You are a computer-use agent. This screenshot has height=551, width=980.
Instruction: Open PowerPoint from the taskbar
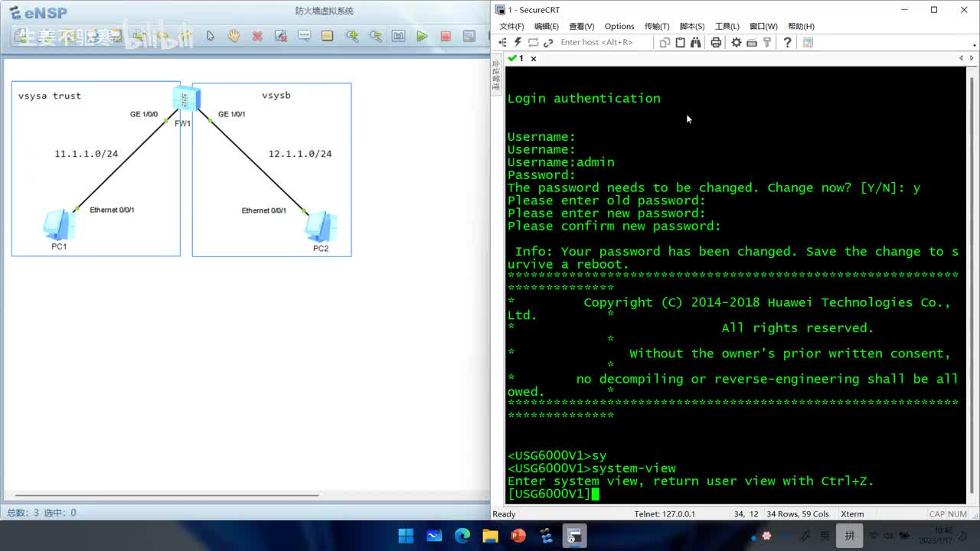click(518, 536)
